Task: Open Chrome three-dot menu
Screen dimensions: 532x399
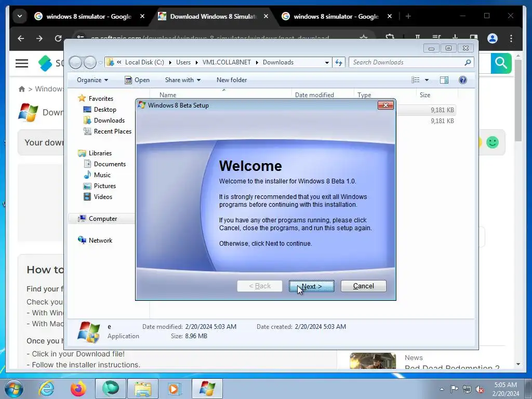Action: (x=511, y=38)
